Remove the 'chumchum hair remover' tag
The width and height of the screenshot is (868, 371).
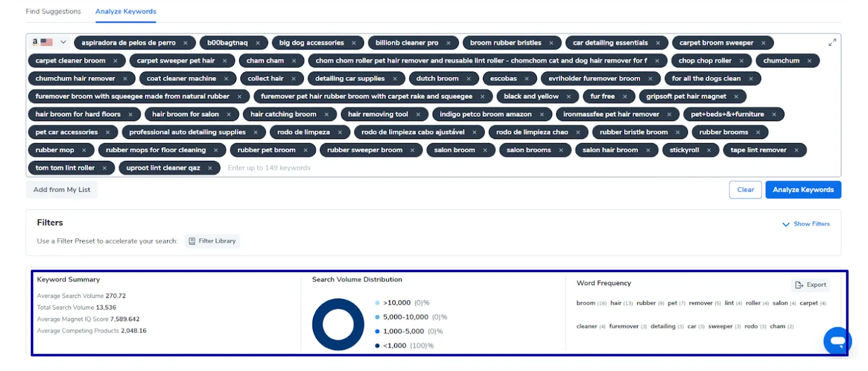pyautogui.click(x=125, y=79)
